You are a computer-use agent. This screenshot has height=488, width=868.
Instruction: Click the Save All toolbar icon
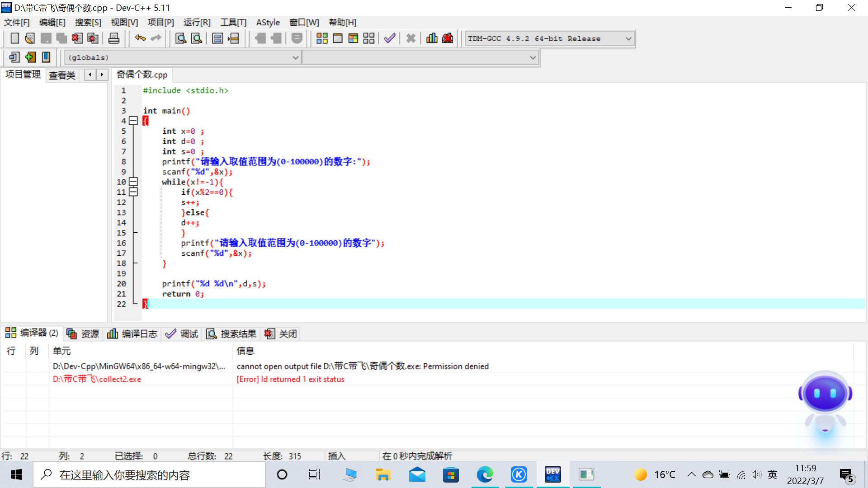pyautogui.click(x=61, y=38)
